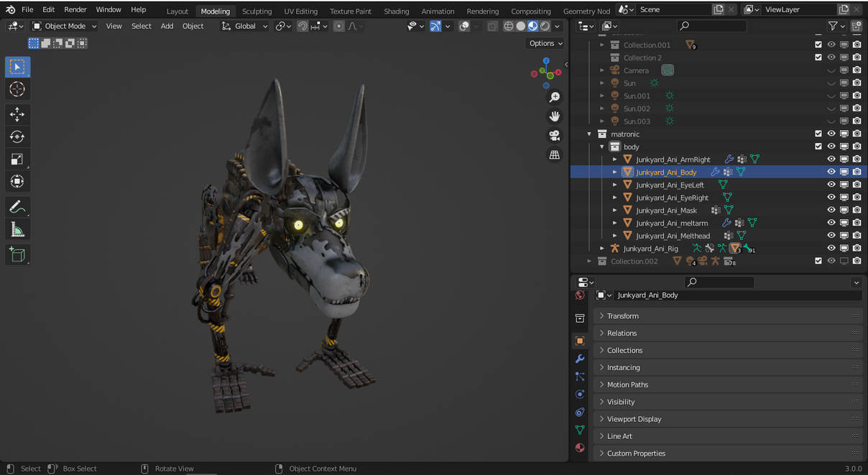This screenshot has width=868, height=475.
Task: Open the Object Mode dropdown
Action: [65, 26]
